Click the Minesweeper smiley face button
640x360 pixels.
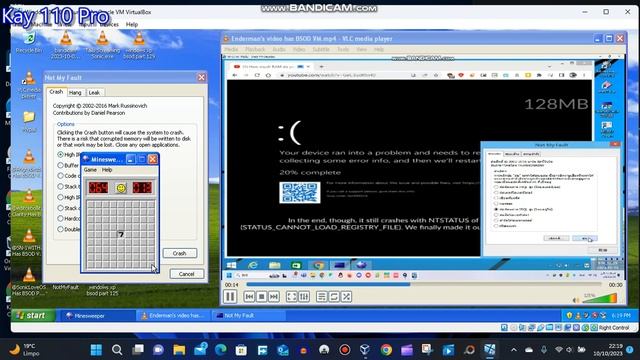point(121,188)
